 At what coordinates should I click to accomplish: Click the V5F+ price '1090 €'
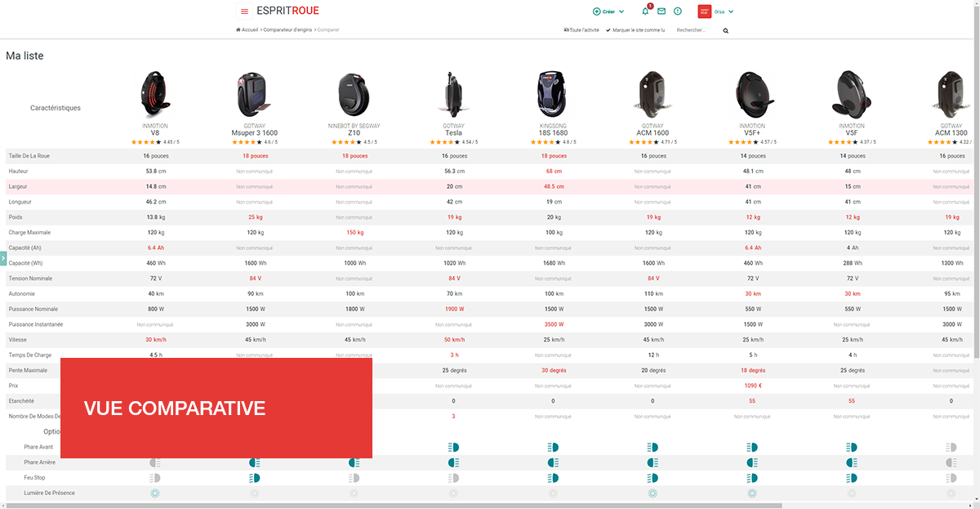(x=752, y=386)
